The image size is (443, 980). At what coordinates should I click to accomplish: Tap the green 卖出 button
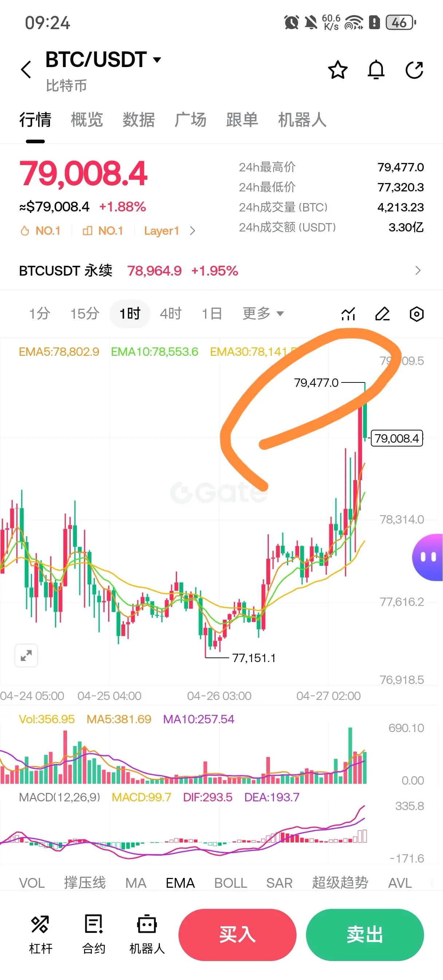[x=365, y=934]
